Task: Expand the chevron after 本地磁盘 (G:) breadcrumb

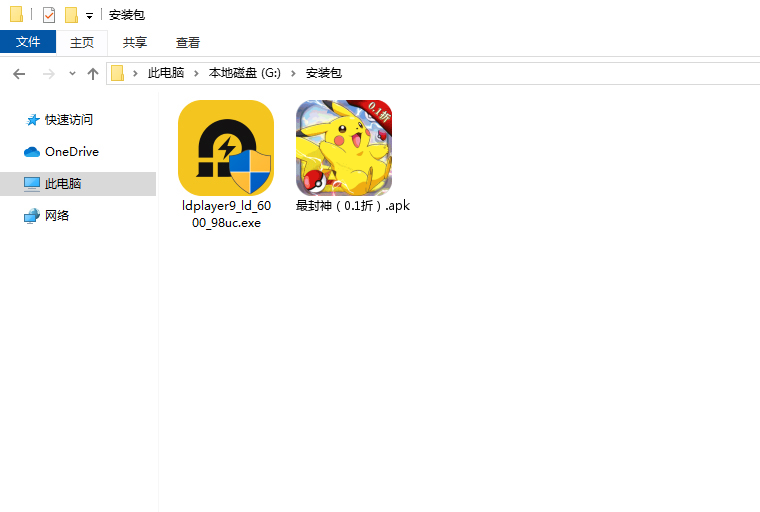Action: (x=293, y=73)
